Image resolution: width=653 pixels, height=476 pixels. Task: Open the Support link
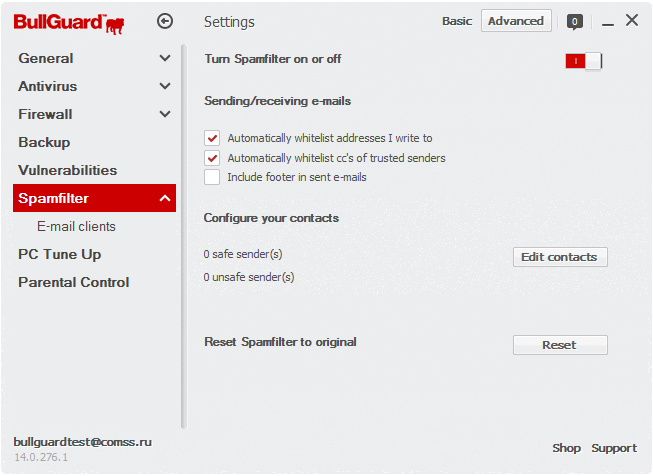pos(614,448)
